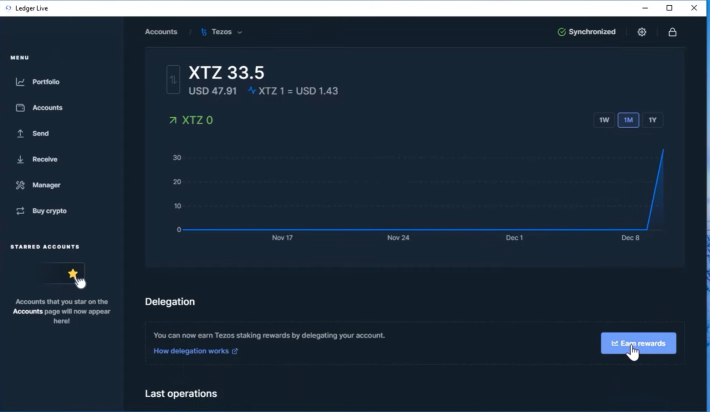
Task: Click the USD 47.91 value
Action: click(212, 91)
